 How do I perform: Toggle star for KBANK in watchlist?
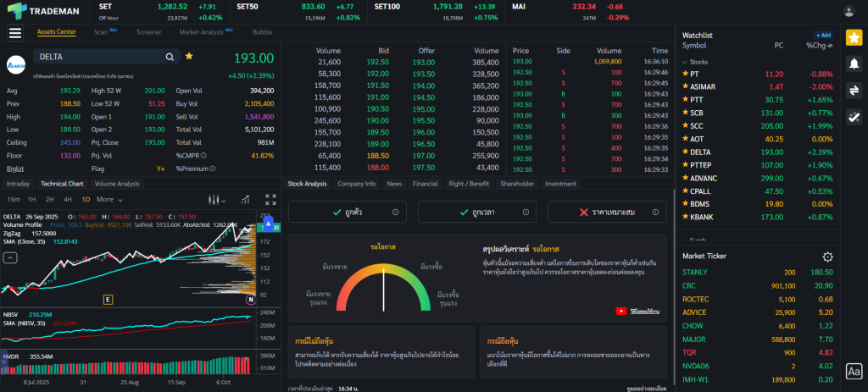click(x=685, y=218)
